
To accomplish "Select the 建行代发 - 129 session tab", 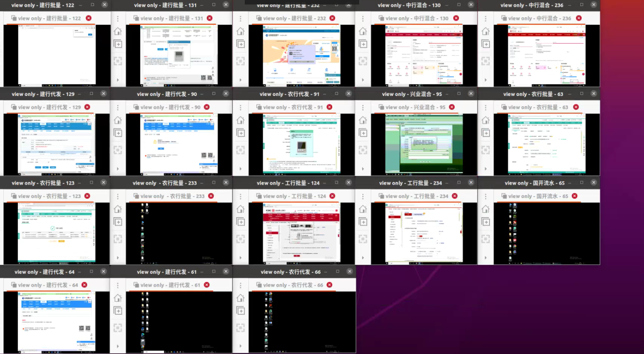I will coord(49,107).
